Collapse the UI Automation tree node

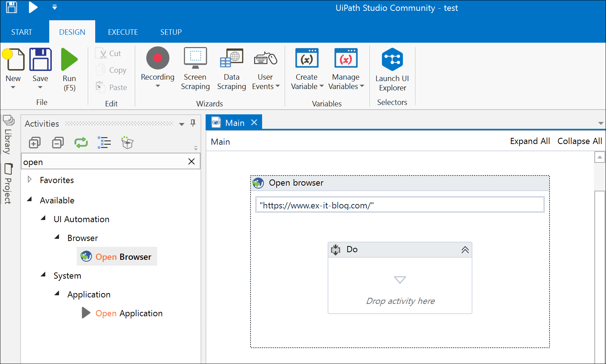point(43,218)
